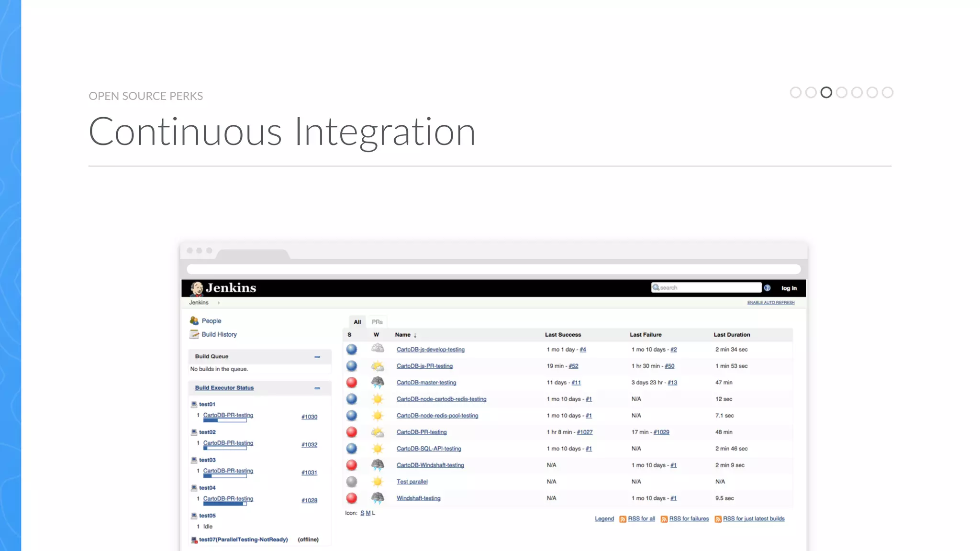Open build #1030 on test01
Image resolution: width=980 pixels, height=551 pixels.
pyautogui.click(x=309, y=417)
